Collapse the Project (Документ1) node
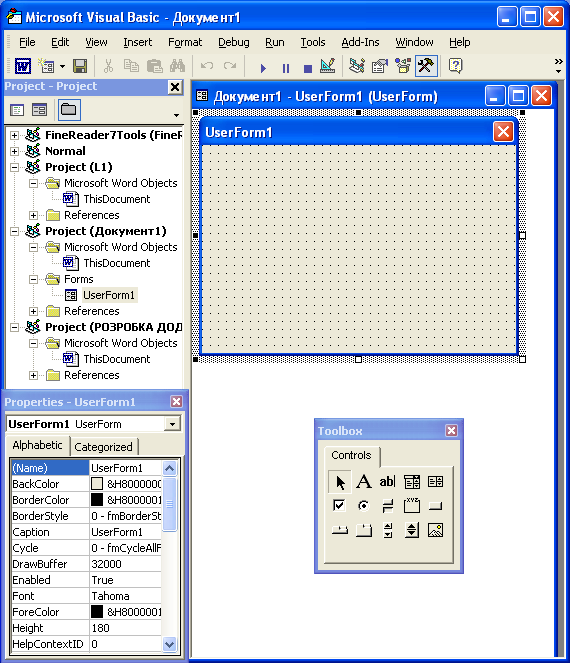This screenshot has height=663, width=570. click(14, 231)
